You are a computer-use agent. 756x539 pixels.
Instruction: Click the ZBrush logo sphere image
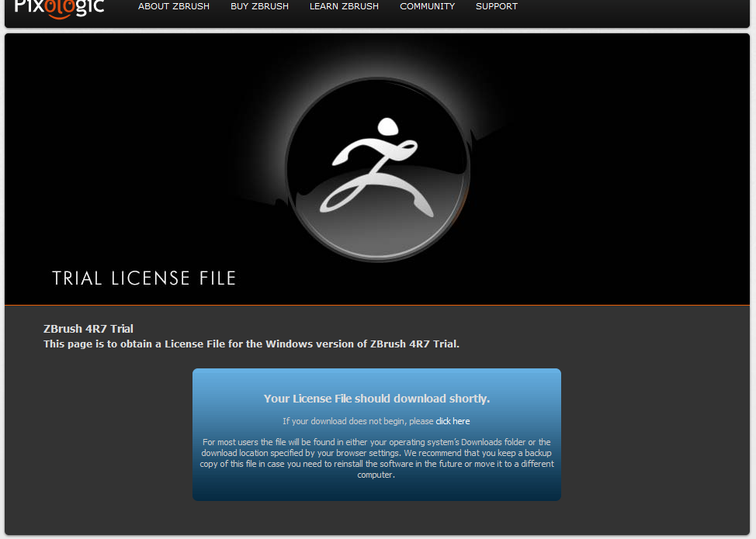[377, 170]
